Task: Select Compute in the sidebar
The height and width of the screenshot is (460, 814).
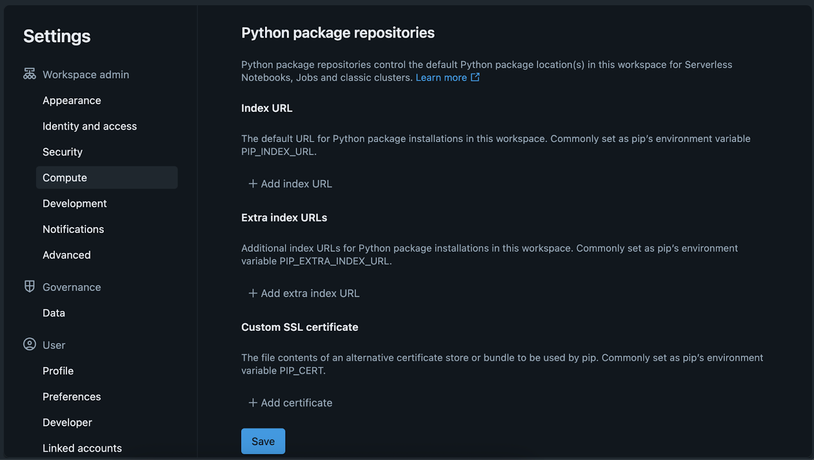Action: [65, 178]
